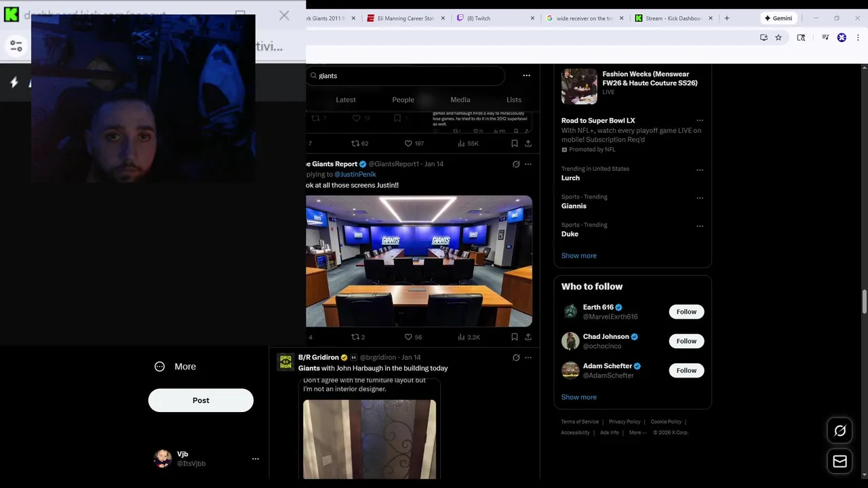Screen dimensions: 868x488
Task: Click the lightning bolt icon in Kick dashboard
Action: click(14, 83)
